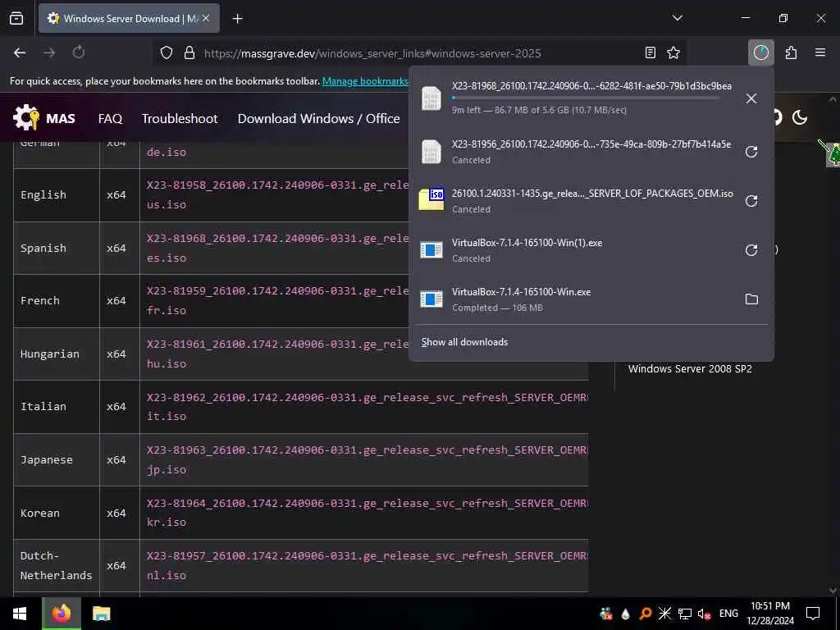Click the Firefox taskbar icon

[62, 614]
